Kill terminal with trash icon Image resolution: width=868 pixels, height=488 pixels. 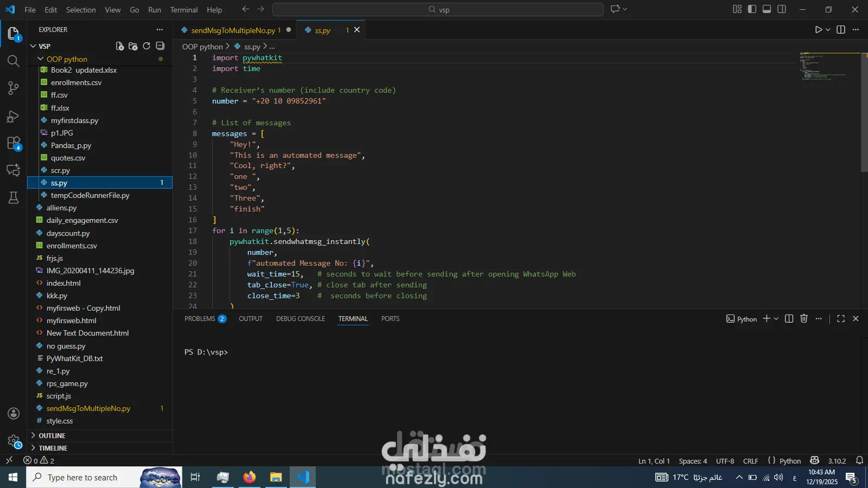804,319
